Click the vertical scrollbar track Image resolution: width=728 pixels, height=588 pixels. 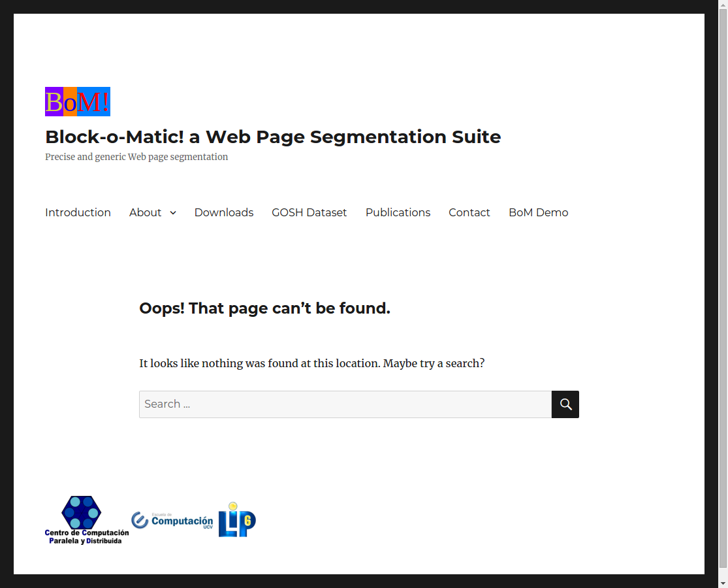723,294
